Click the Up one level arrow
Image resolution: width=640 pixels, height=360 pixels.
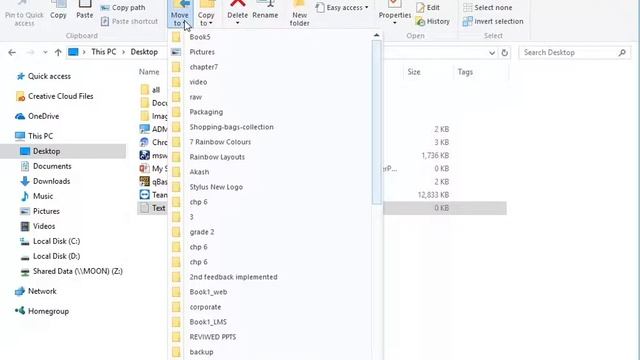pos(58,52)
